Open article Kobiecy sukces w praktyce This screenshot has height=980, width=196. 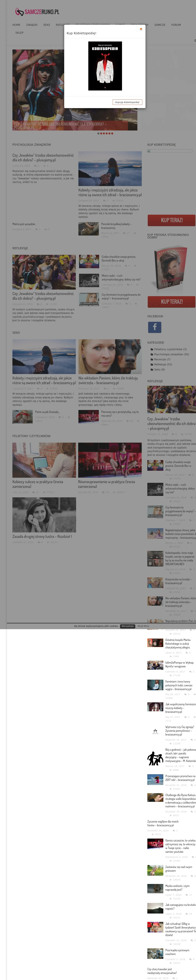point(38,484)
